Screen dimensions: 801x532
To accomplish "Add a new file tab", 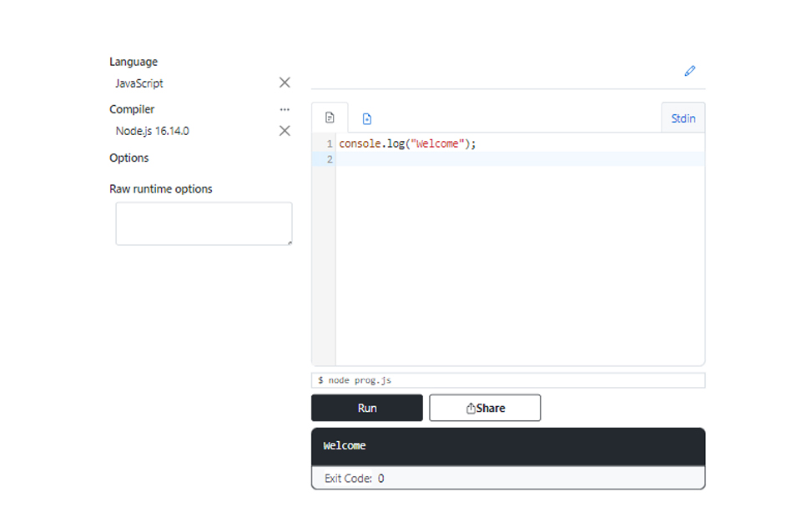I will point(367,119).
